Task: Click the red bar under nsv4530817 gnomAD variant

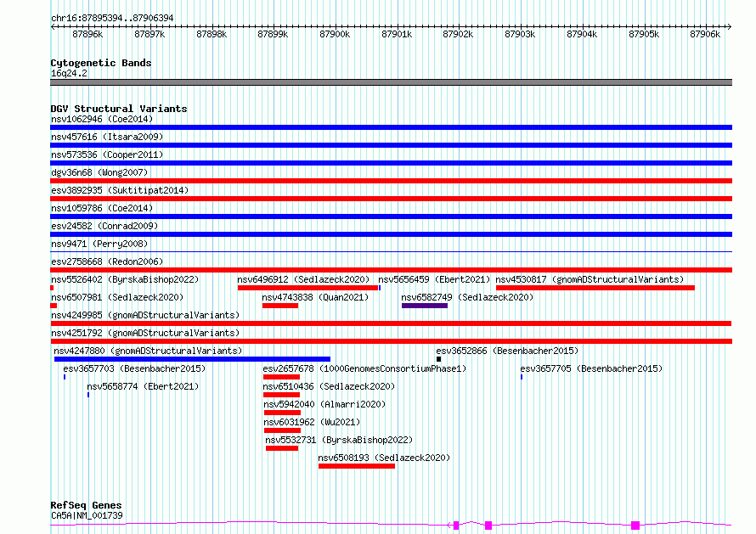Action: pyautogui.click(x=595, y=288)
